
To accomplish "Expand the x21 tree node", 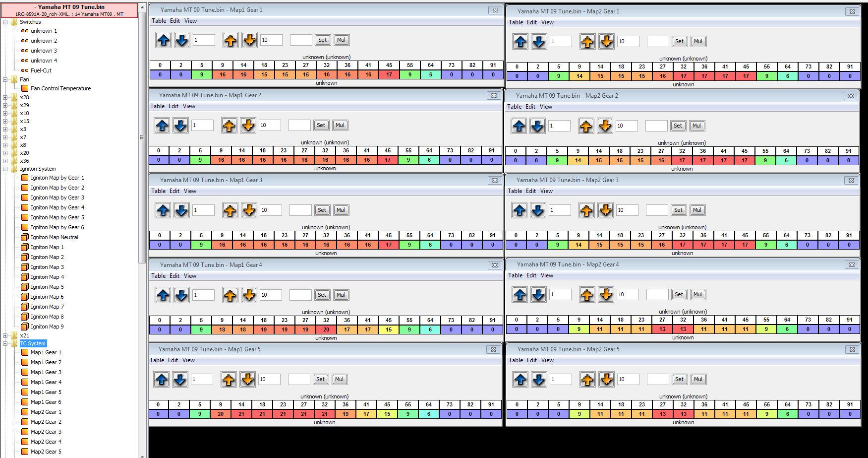I will [5, 335].
